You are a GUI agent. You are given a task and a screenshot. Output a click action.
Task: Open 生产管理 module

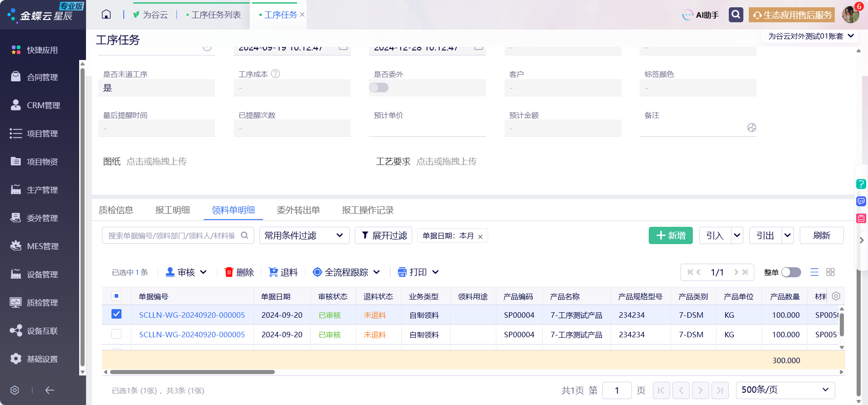[x=35, y=190]
